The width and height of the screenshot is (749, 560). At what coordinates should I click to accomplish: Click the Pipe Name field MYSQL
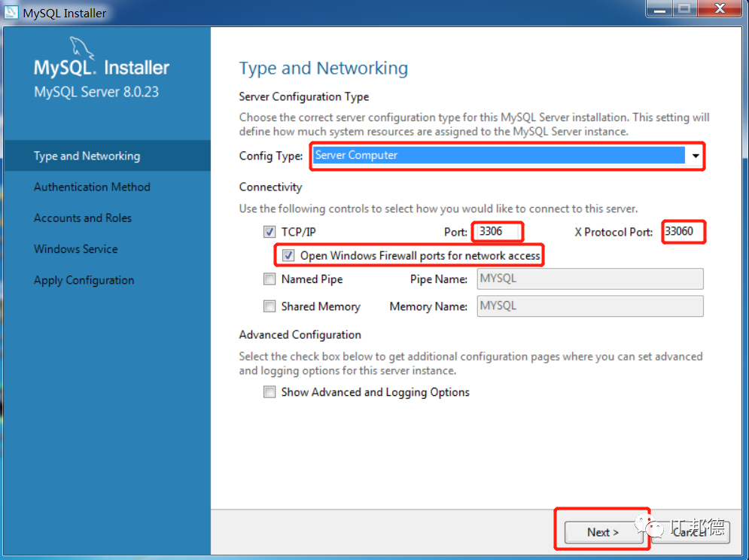coord(590,278)
